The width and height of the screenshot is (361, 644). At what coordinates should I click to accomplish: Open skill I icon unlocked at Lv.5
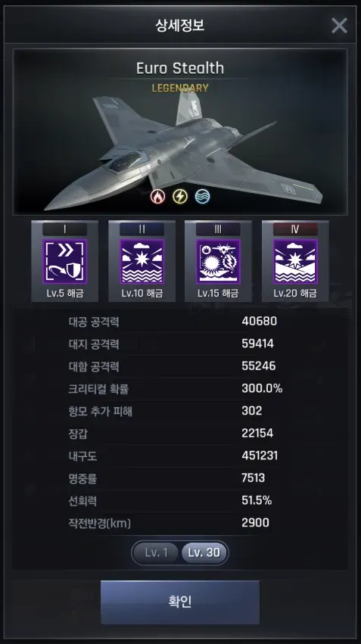[x=64, y=262]
